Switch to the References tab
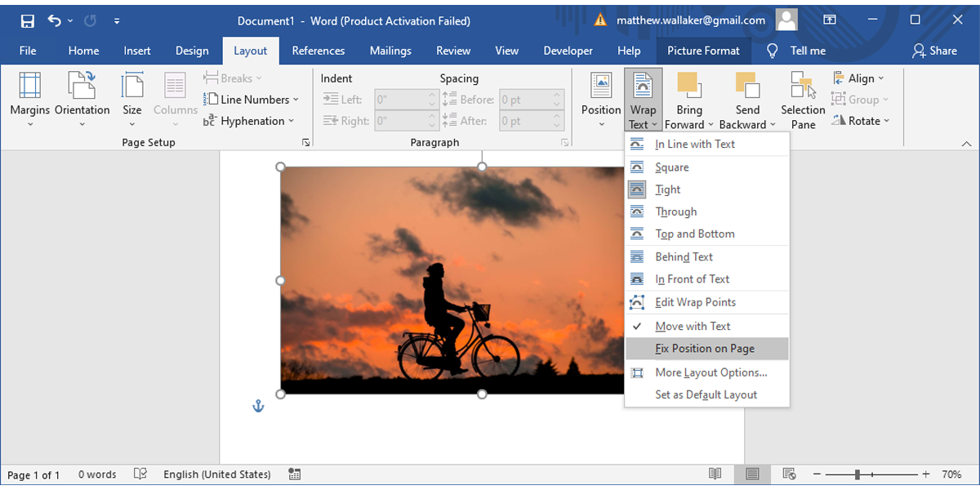This screenshot has height=490, width=980. click(x=318, y=51)
